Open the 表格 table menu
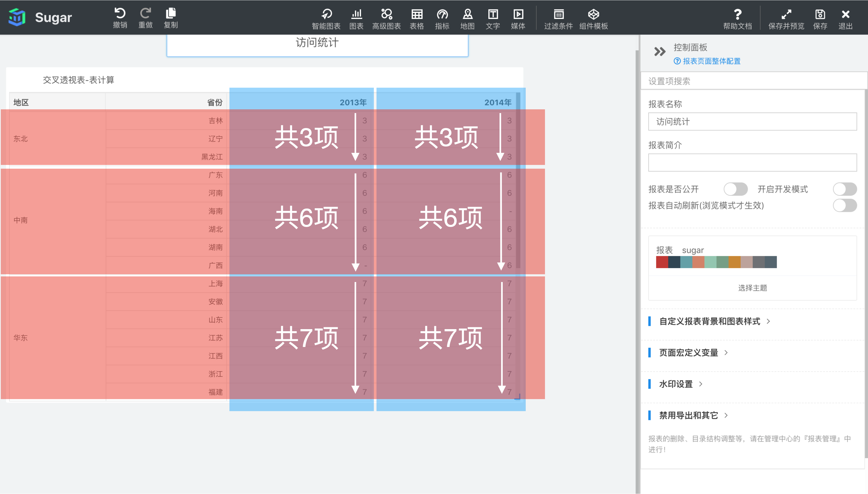 [x=417, y=19]
